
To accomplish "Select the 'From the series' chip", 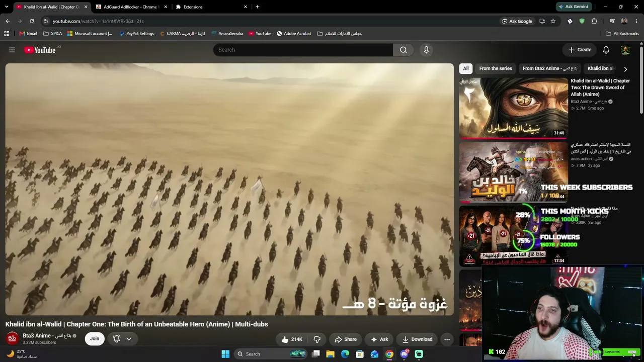I will click(496, 68).
